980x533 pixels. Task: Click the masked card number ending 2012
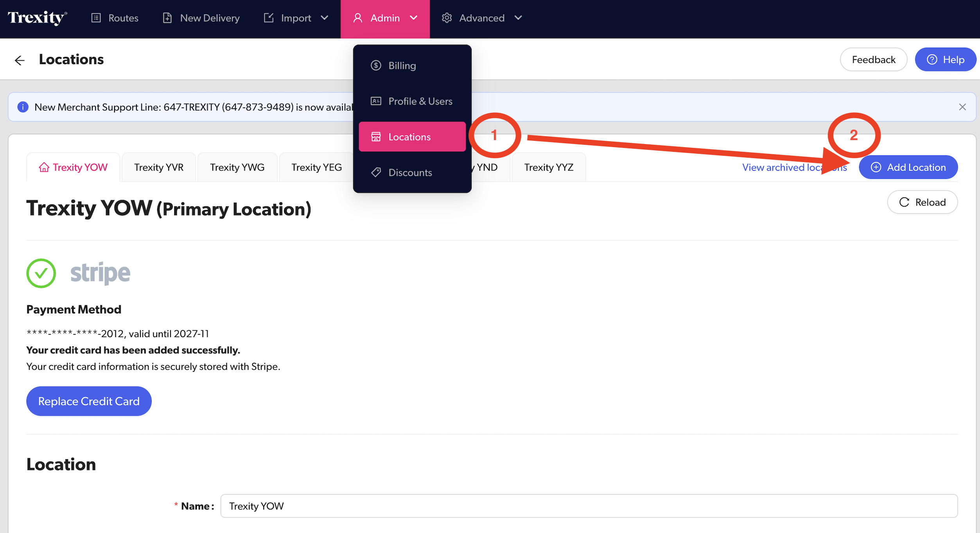click(75, 333)
